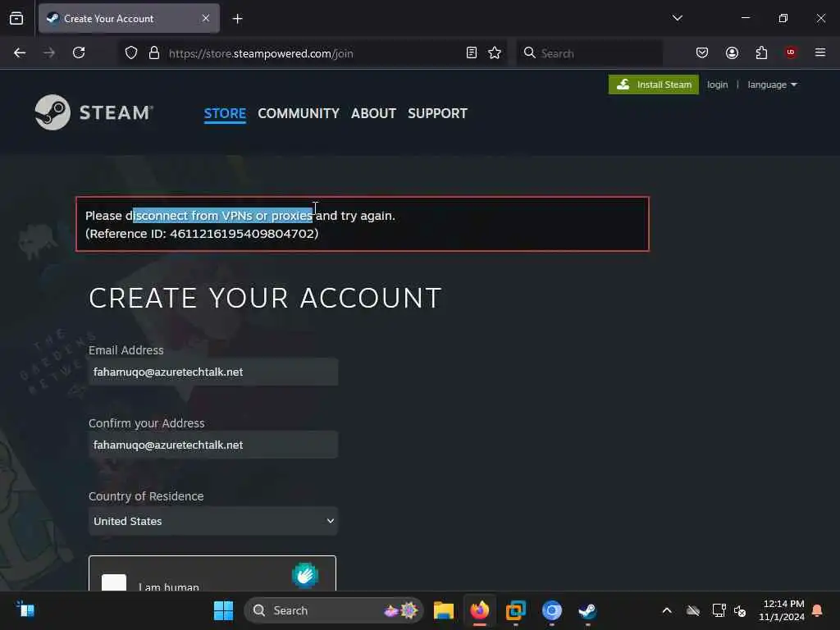840x630 pixels.
Task: Show hidden system tray icons chevron
Action: 667,610
